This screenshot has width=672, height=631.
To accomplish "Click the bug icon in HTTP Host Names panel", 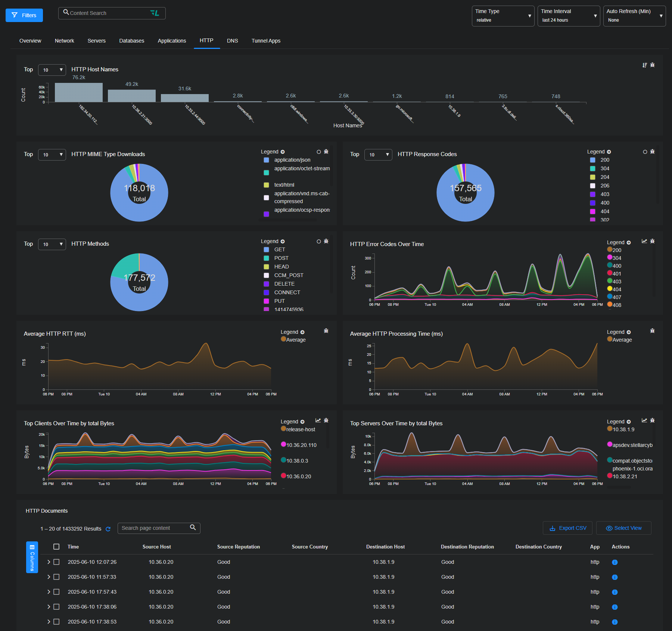I will [x=652, y=65].
